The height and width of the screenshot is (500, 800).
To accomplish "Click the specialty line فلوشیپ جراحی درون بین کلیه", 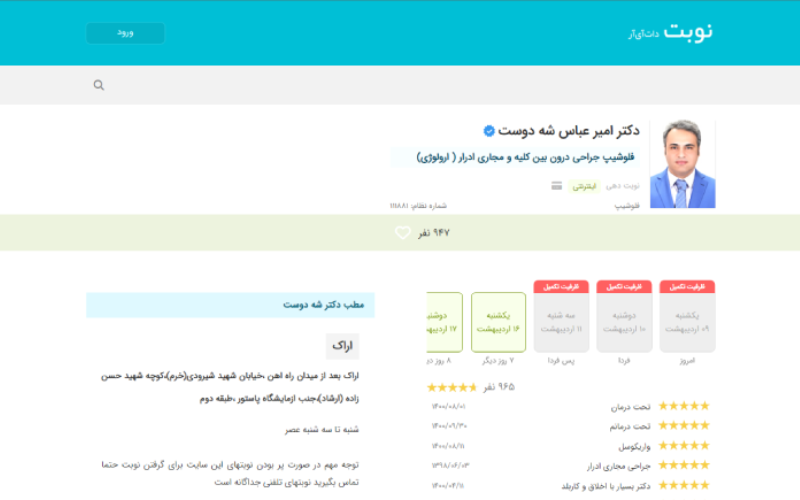I will 526,158.
